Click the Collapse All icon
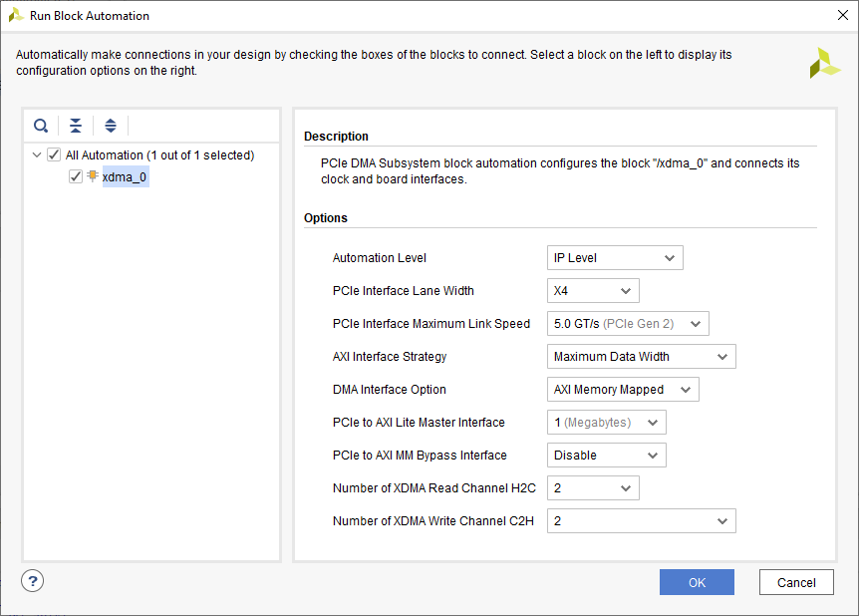The width and height of the screenshot is (859, 616). 76,126
